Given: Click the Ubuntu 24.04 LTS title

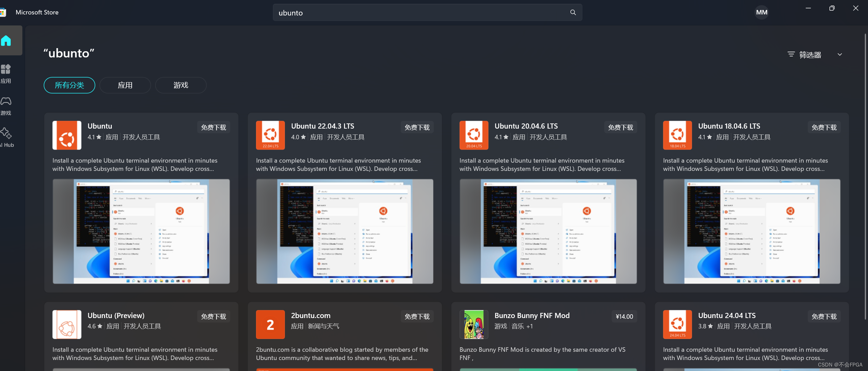Looking at the screenshot, I should (727, 316).
